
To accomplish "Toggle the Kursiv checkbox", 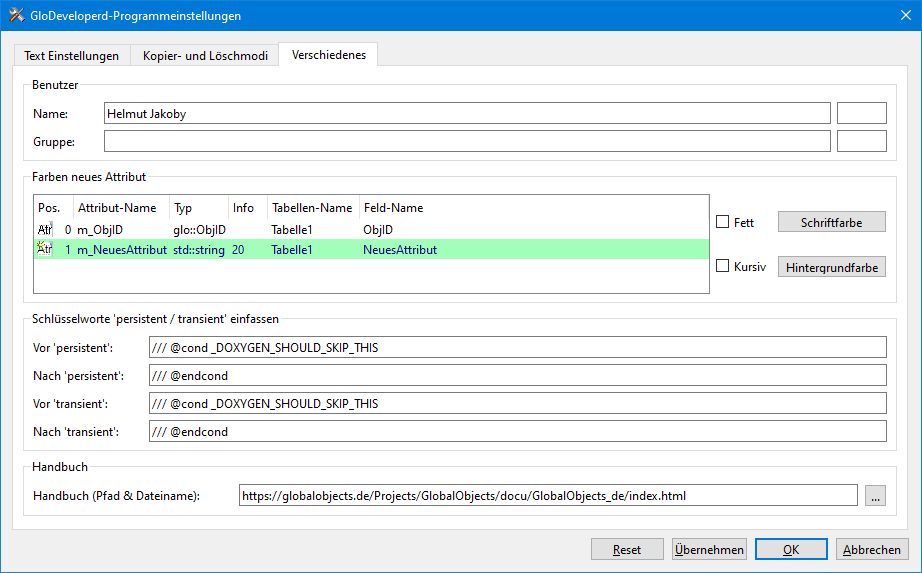I will point(723,266).
